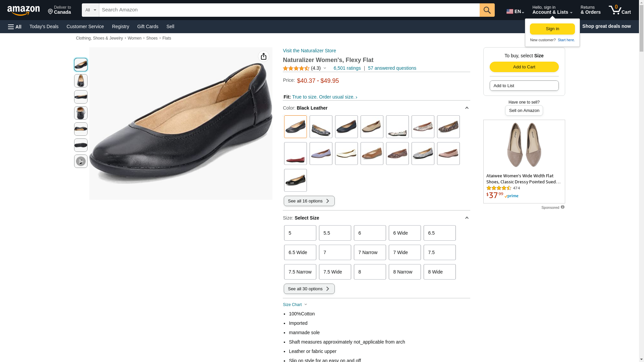Viewport: 644px width, 362px height.
Task: Expand the rating breakdown arrow
Action: (x=325, y=68)
